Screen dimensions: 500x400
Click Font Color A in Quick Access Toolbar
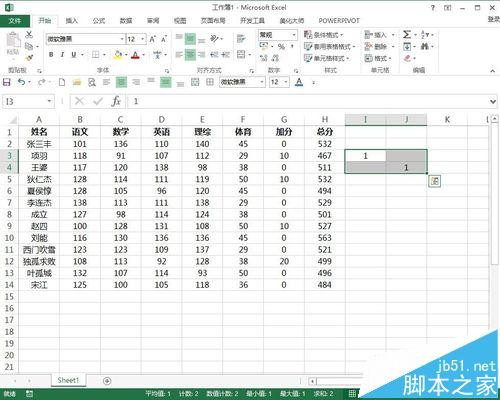point(299,82)
